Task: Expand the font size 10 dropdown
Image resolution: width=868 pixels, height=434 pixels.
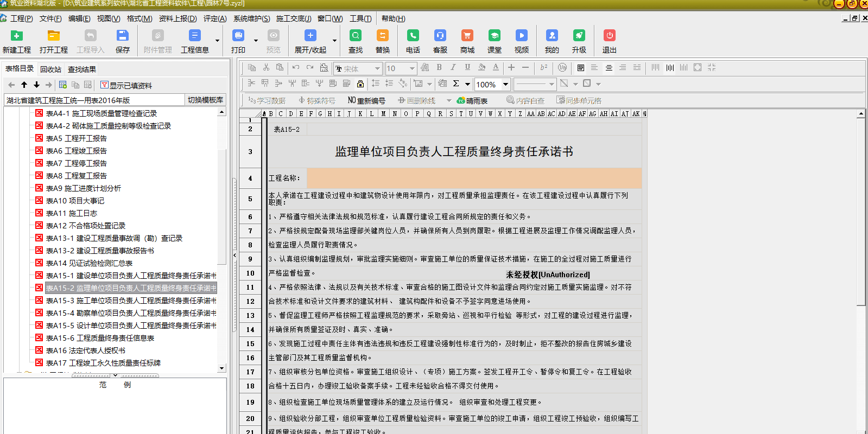Action: tap(412, 68)
